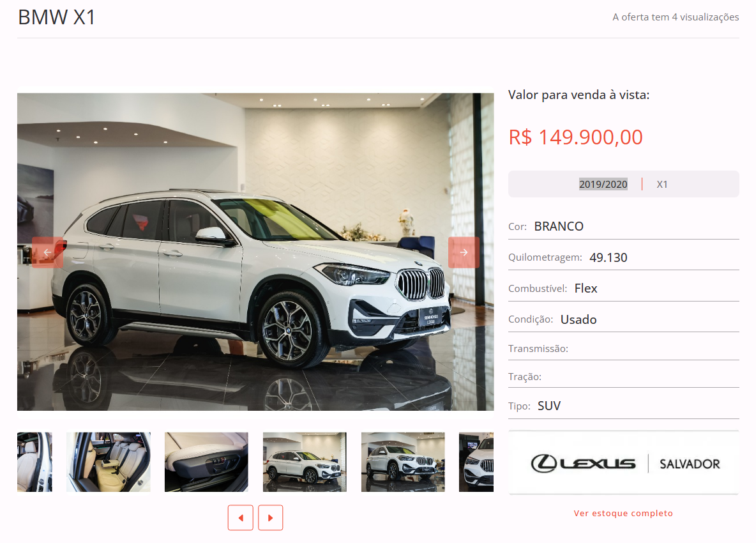
Task: Advance thumbnails with right triangle button
Action: point(271,517)
